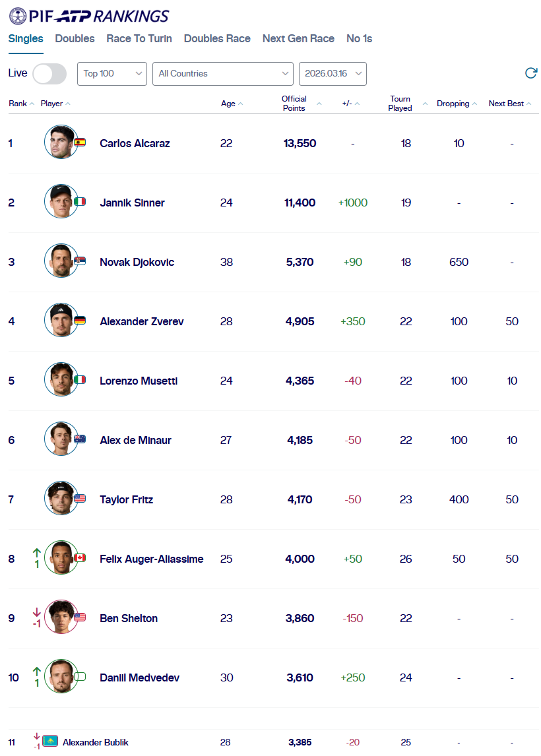Open the Race To Turin tab
The width and height of the screenshot is (541, 756).
tap(139, 39)
